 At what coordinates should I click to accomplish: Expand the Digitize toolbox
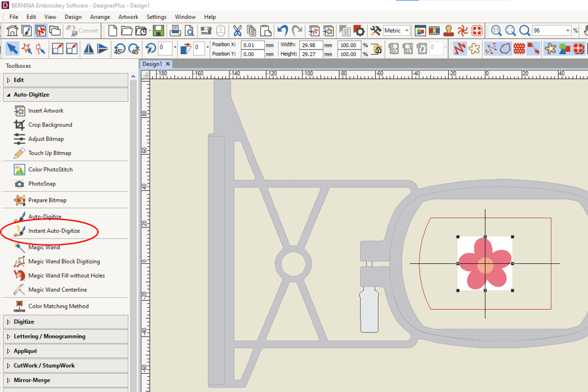[29, 321]
